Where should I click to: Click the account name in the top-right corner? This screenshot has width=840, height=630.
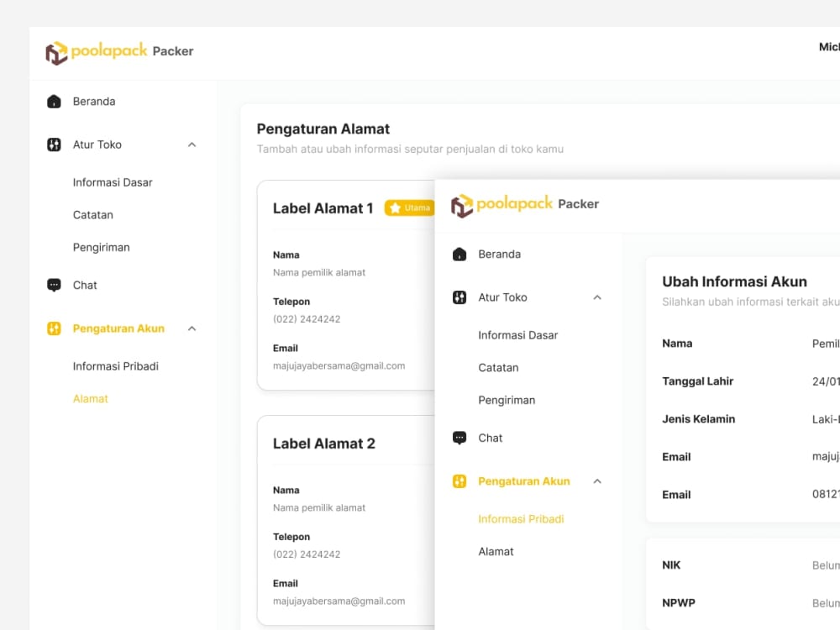[x=829, y=47]
